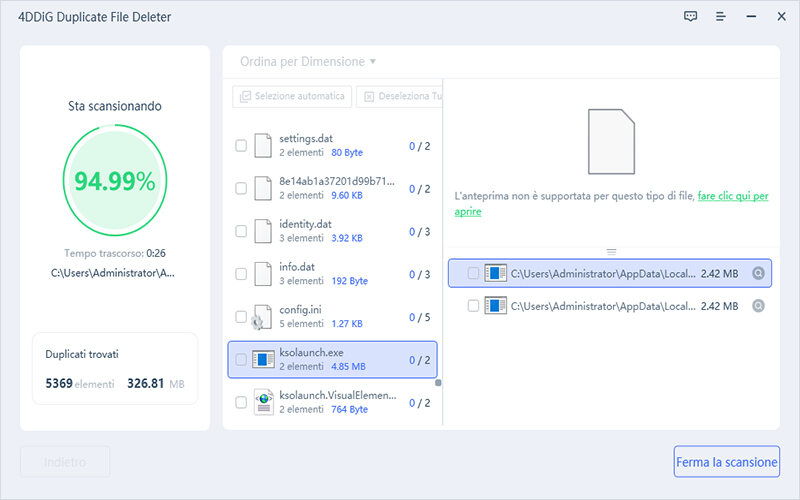
Task: Minimize the 4DDiG window
Action: point(751,16)
